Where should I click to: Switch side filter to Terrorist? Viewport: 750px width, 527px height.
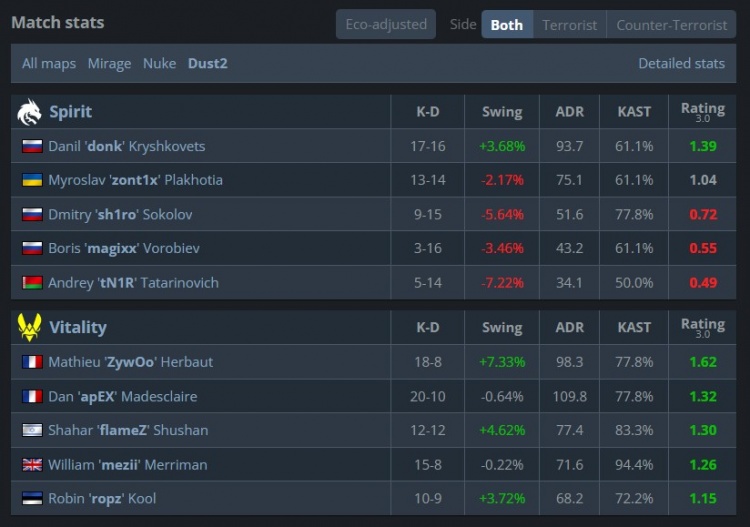(569, 24)
